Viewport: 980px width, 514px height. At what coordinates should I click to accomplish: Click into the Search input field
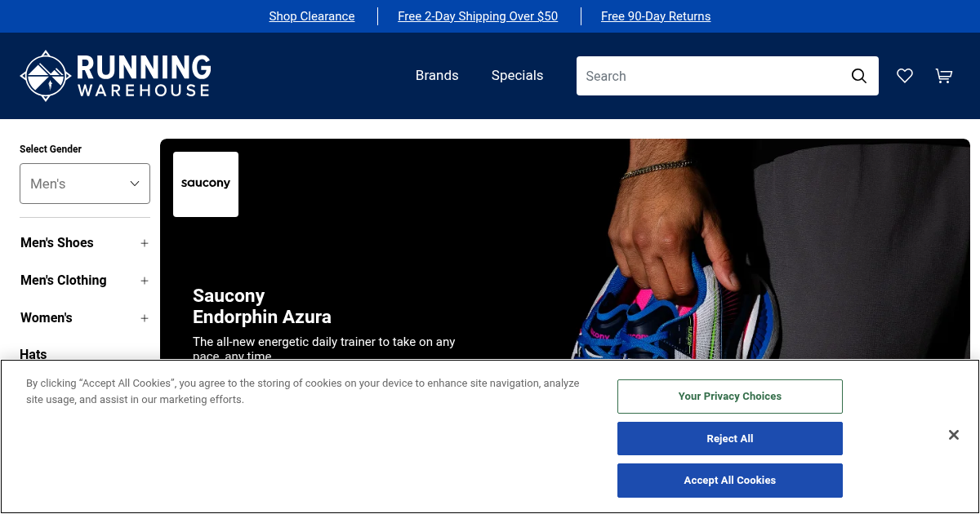(x=712, y=76)
